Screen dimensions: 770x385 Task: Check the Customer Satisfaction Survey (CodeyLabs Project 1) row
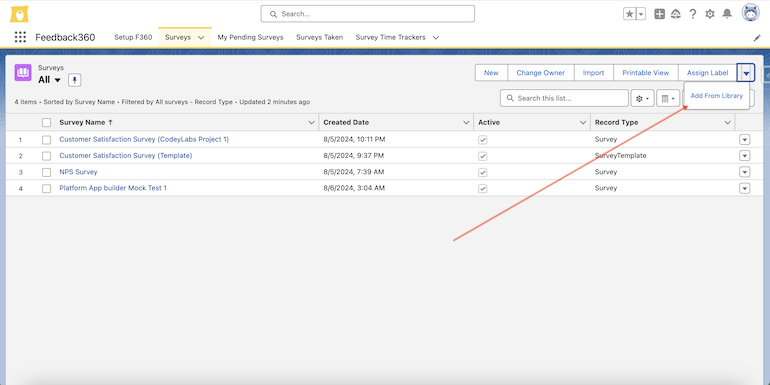47,139
